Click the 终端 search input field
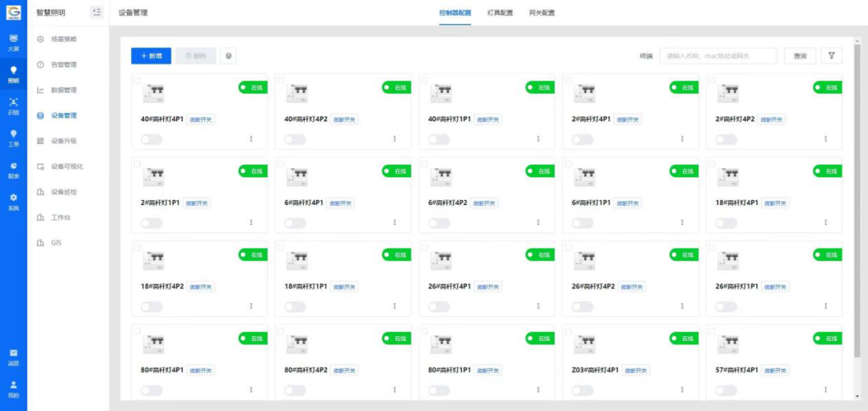The width and height of the screenshot is (868, 411). 718,56
